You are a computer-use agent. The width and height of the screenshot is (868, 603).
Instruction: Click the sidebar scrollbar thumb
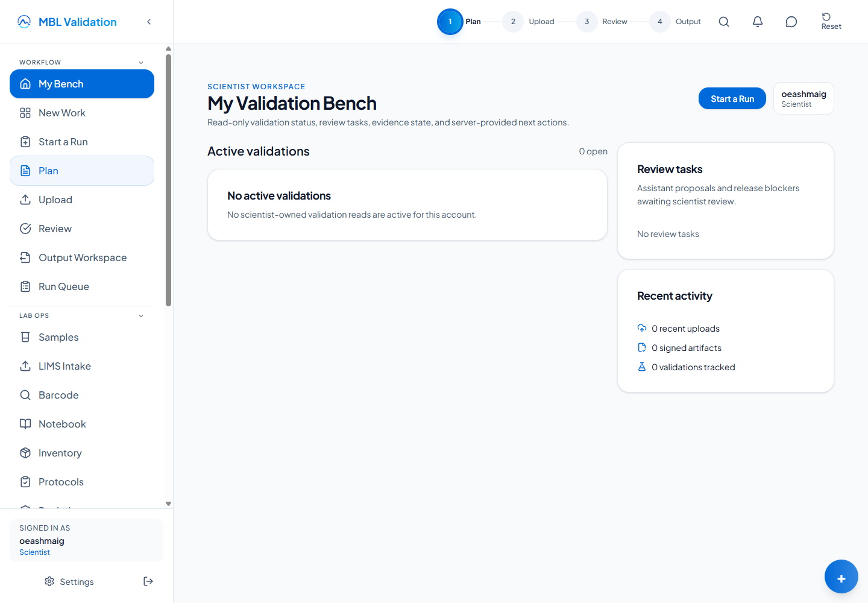[x=169, y=180]
